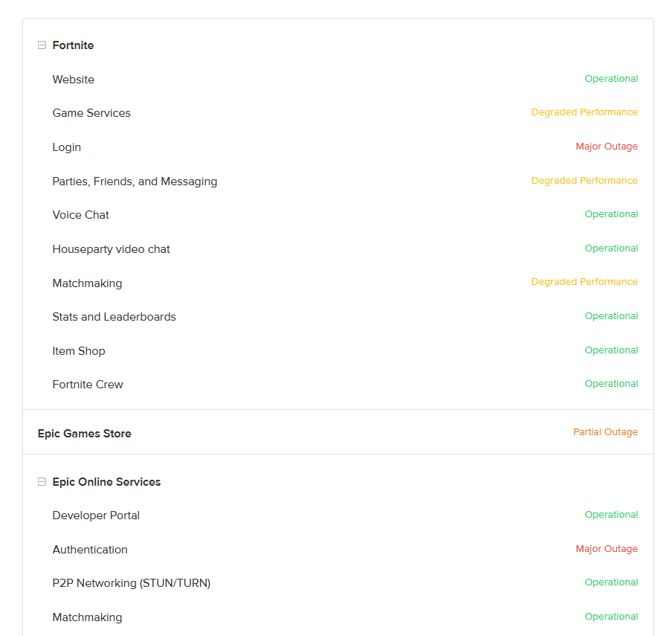The height and width of the screenshot is (636, 672).
Task: Click the Epic Games Store row
Action: pos(85,434)
